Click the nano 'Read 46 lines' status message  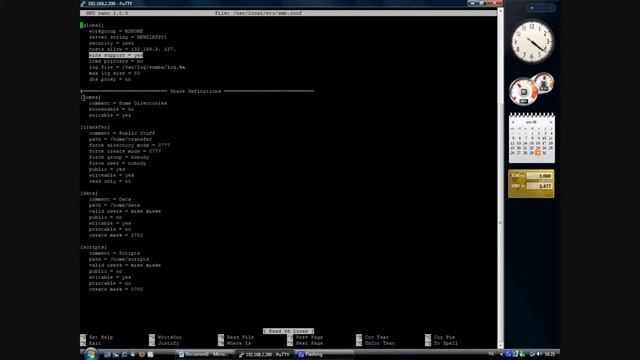[x=288, y=331]
